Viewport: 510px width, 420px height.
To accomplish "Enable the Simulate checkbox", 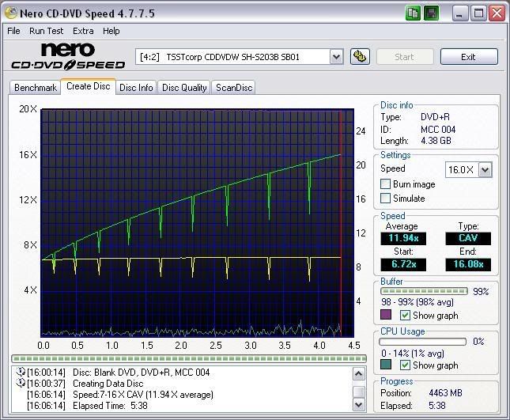I will click(385, 198).
